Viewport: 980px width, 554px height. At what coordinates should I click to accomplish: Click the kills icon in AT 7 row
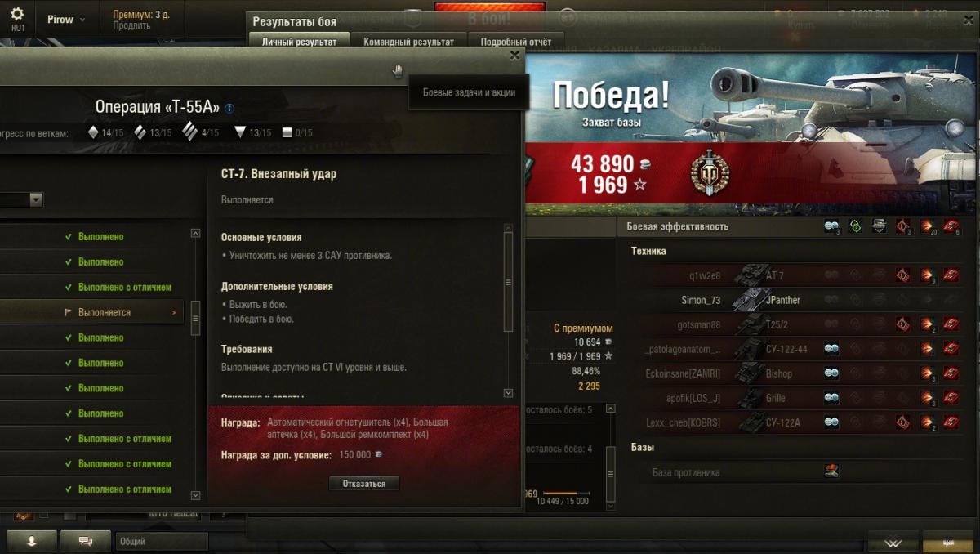(x=951, y=275)
